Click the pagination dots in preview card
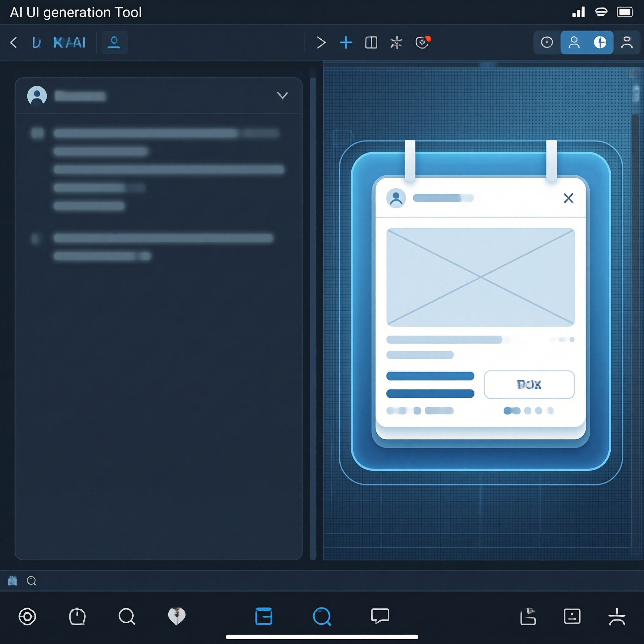 click(x=528, y=411)
